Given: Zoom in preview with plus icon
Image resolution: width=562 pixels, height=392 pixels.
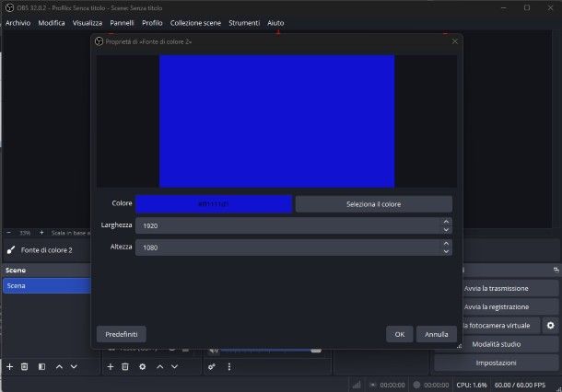Looking at the screenshot, I should (43, 233).
